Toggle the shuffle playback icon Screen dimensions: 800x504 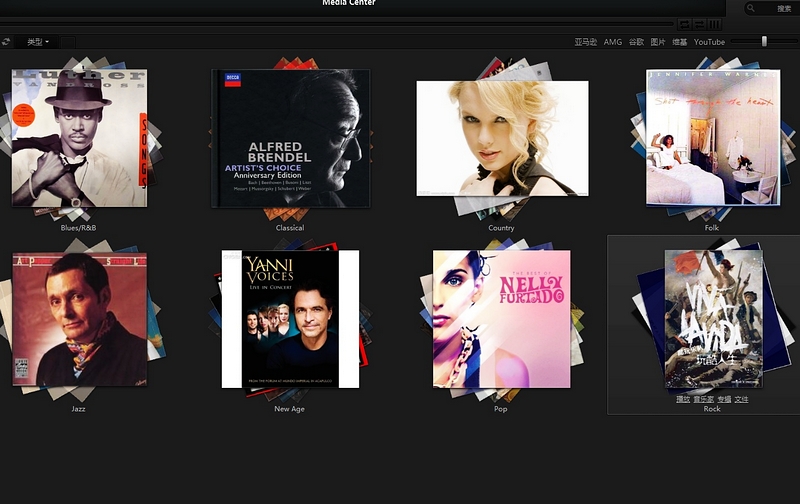coord(699,24)
